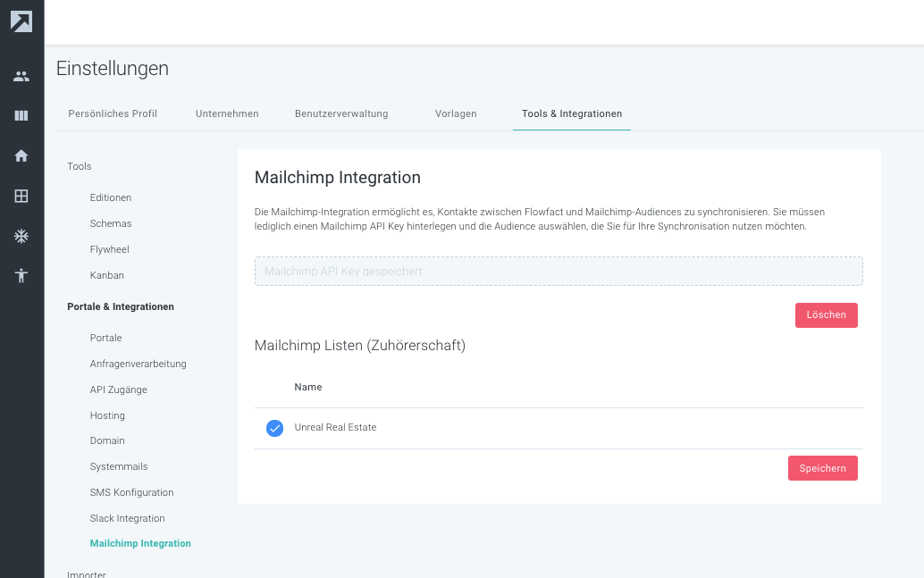Open the snowflake icon in sidebar
924x578 pixels.
(x=21, y=236)
